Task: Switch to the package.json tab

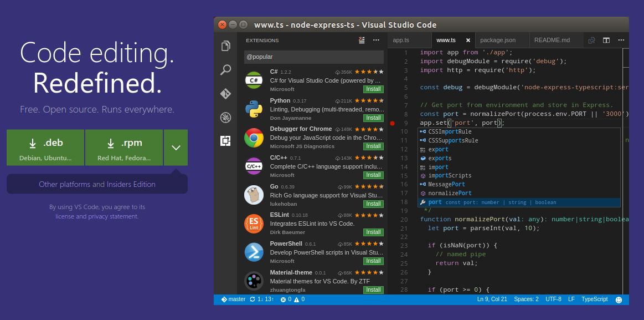Action: pos(497,40)
